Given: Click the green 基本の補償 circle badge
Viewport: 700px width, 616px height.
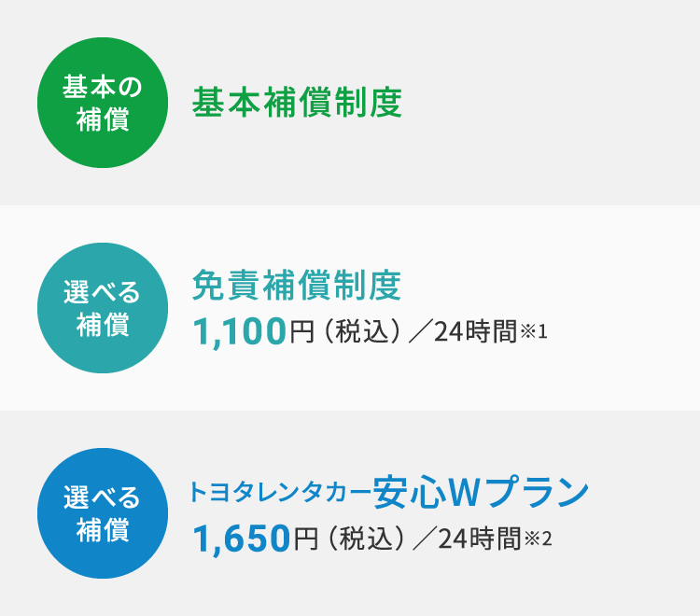Looking at the screenshot, I should coord(103,103).
